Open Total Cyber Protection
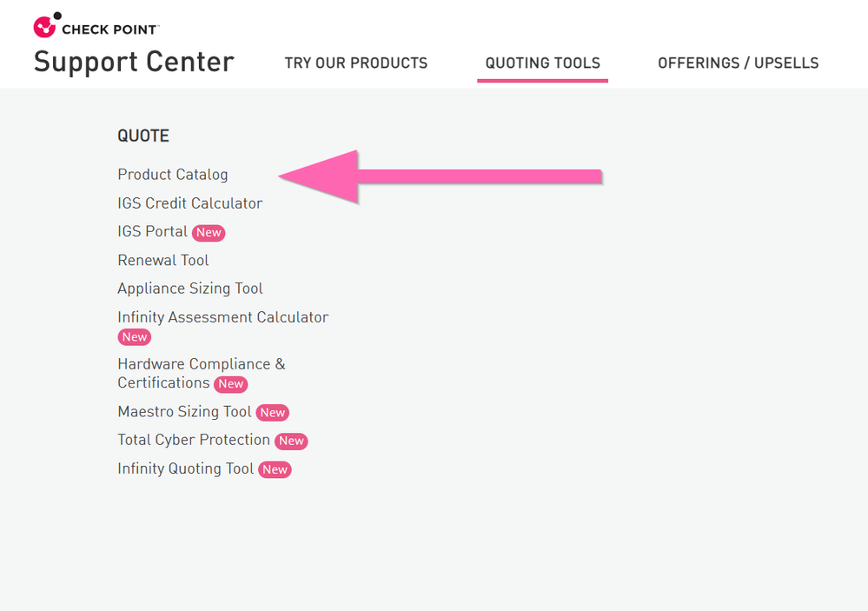The width and height of the screenshot is (868, 611). tap(194, 440)
